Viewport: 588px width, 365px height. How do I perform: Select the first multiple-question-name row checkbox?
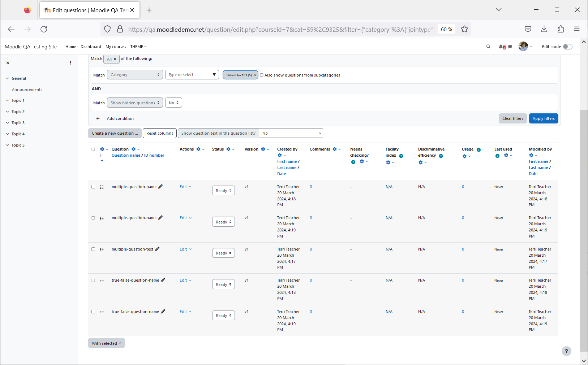click(93, 187)
